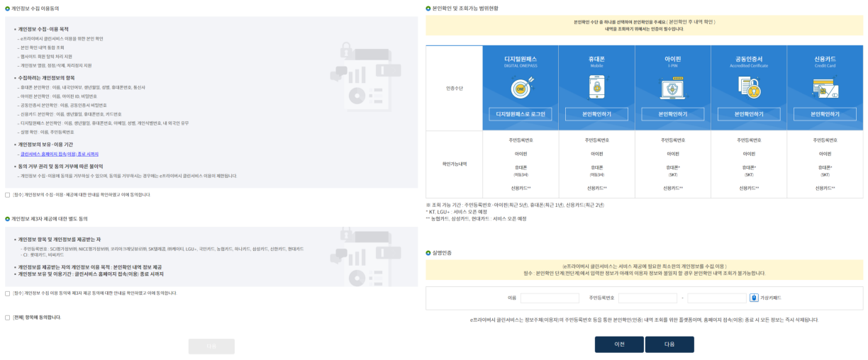Click the mobile phone lock icon

[x=596, y=87]
